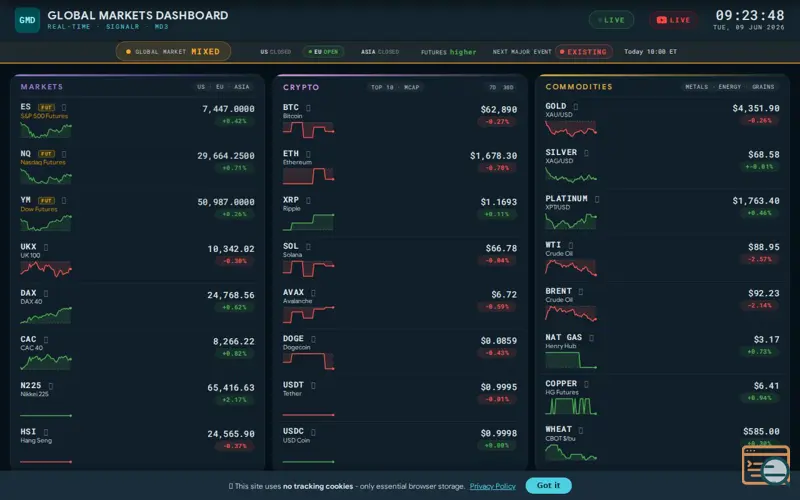
Task: Show GRAINS in Commodities panel
Action: tap(763, 87)
